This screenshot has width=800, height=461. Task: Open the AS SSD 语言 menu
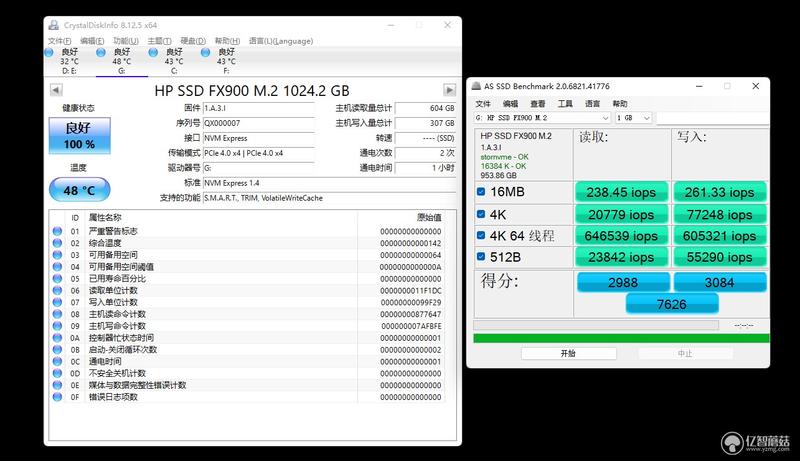coord(592,104)
